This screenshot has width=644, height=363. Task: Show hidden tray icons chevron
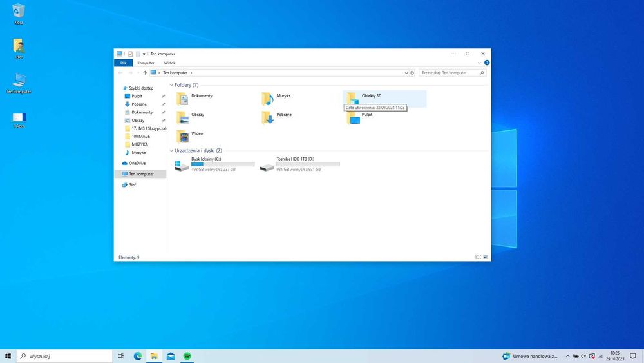point(567,356)
